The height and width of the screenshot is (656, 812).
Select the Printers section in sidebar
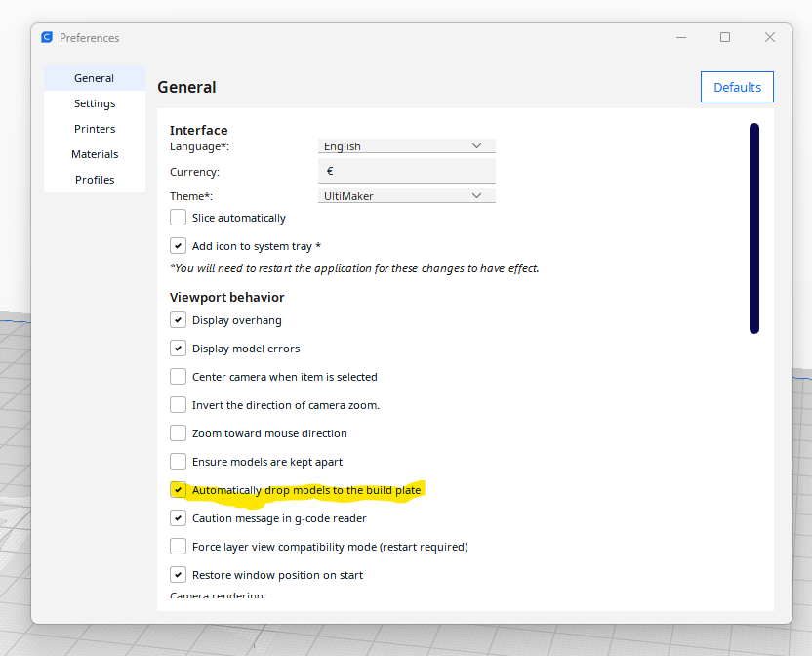coord(94,128)
